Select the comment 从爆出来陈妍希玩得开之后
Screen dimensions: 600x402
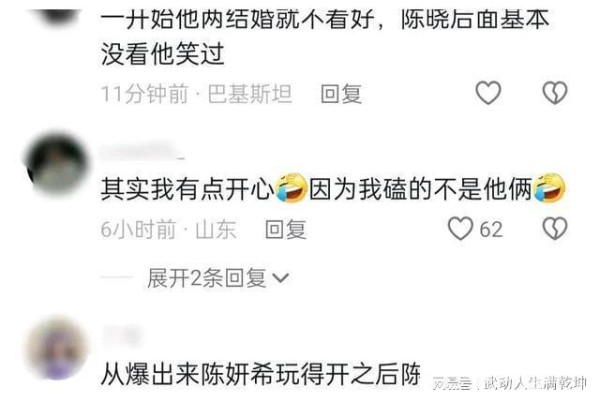pyautogui.click(x=261, y=374)
